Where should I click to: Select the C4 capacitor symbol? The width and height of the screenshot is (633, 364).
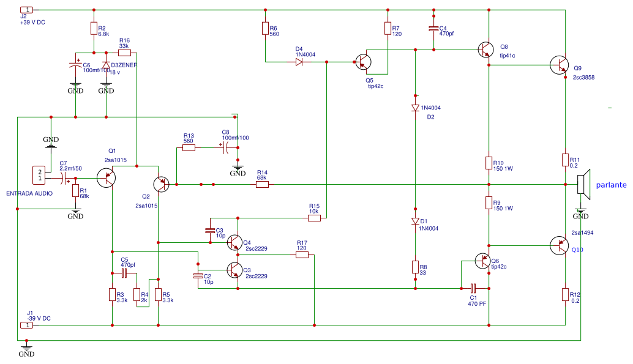pos(433,29)
